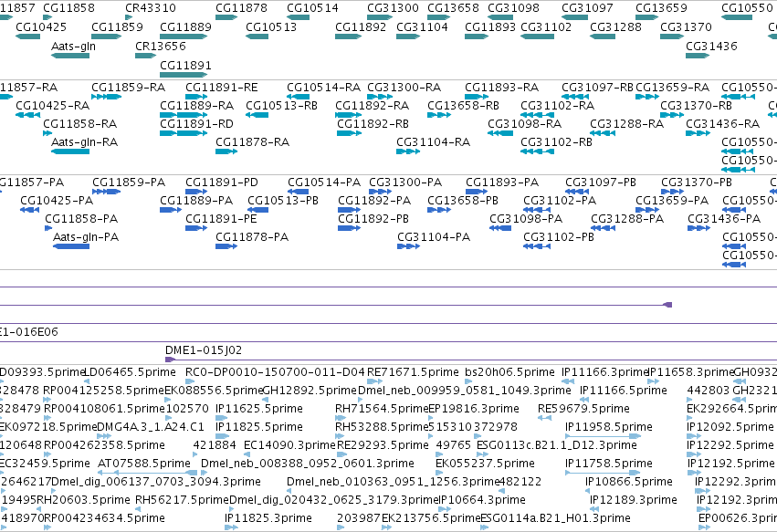The width and height of the screenshot is (777, 532).
Task: Select the bs20h06.5prime EST label
Action: pos(509,372)
